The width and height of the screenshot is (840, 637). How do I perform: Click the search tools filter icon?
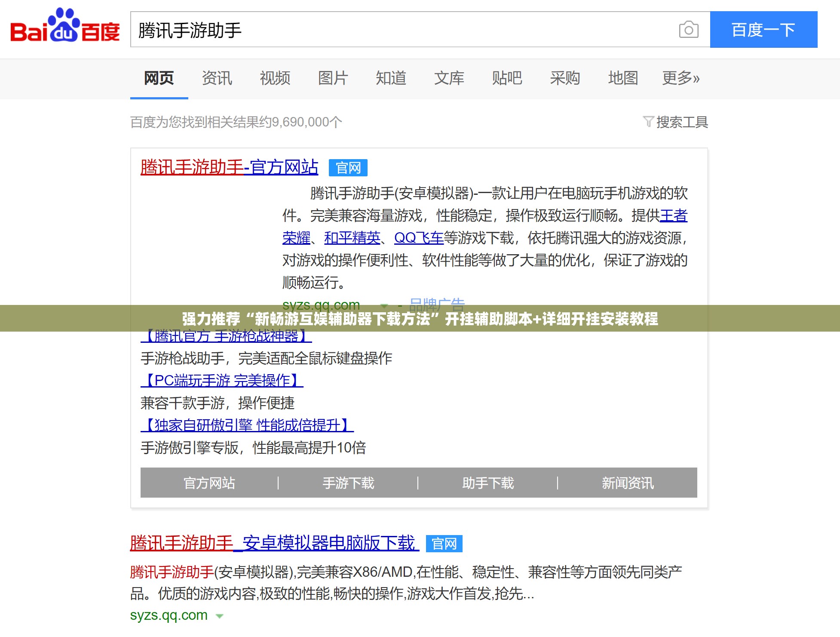tap(648, 122)
